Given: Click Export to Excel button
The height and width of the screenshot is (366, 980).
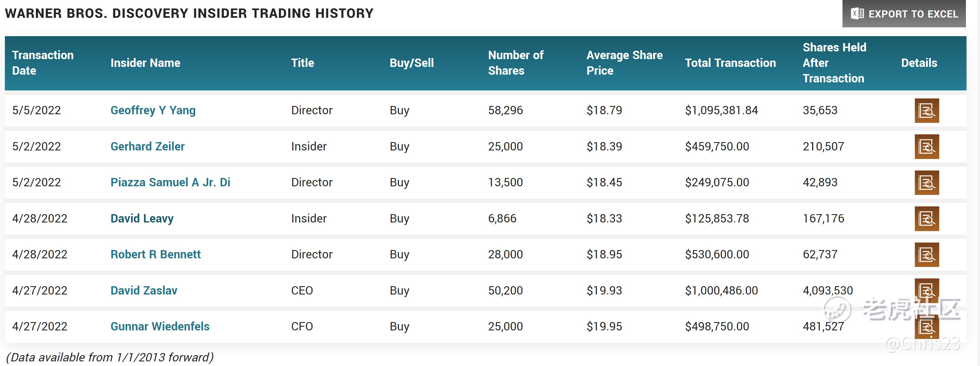Looking at the screenshot, I should click(904, 14).
